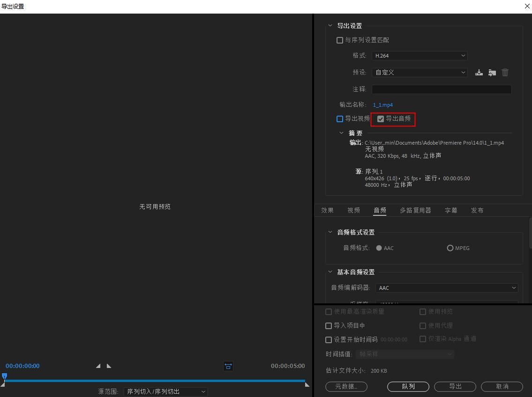Click the blue playhead marker
This screenshot has width=532, height=397.
4,376
